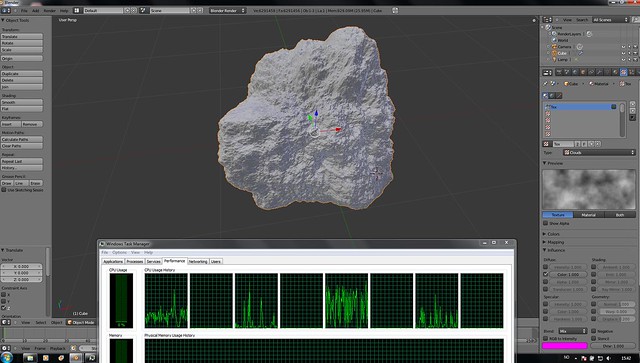Enable the diffuse Intensity influence checkbox
The width and height of the screenshot is (640, 363).
[x=545, y=267]
